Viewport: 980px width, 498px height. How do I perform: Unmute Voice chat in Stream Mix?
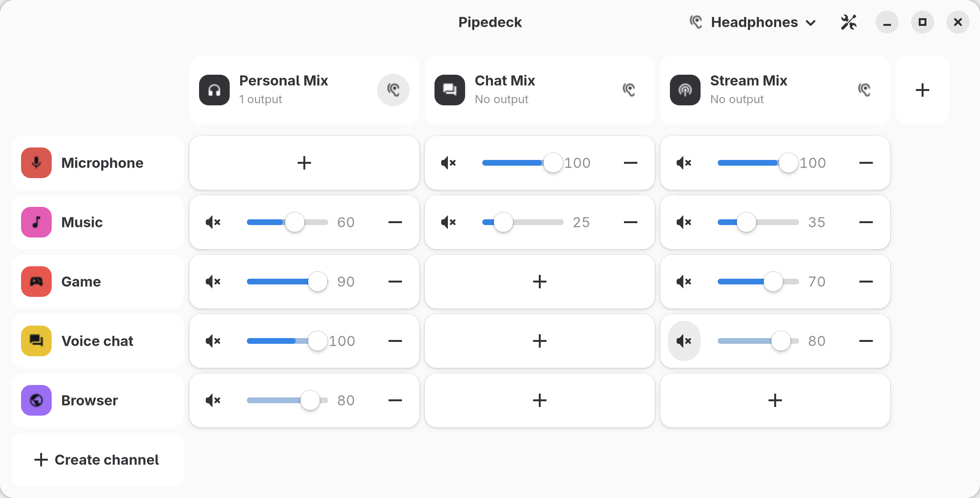click(x=684, y=341)
